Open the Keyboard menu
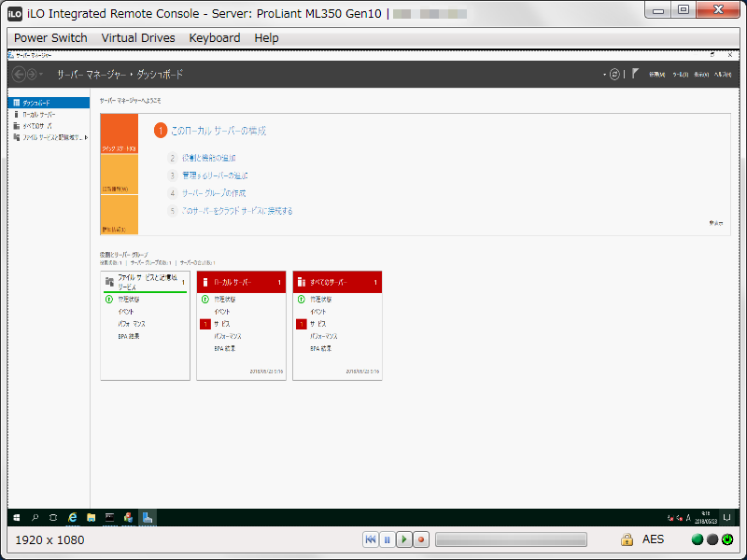This screenshot has height=560, width=747. pos(215,37)
